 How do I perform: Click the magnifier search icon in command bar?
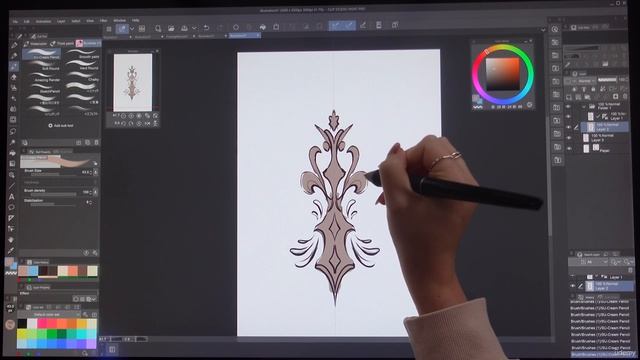[x=158, y=28]
